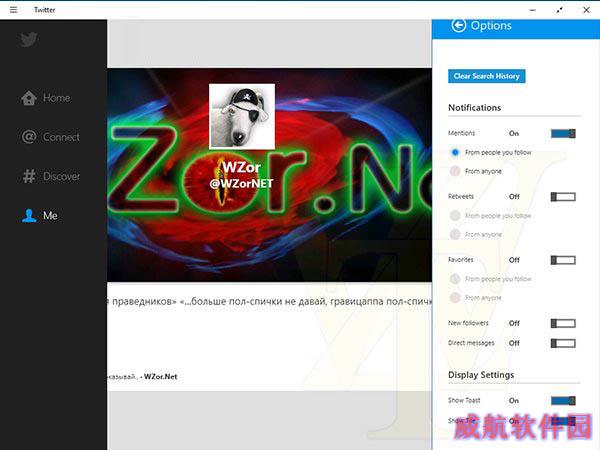Turn off Mentions notifications toggle
The width and height of the screenshot is (600, 450).
tap(563, 134)
